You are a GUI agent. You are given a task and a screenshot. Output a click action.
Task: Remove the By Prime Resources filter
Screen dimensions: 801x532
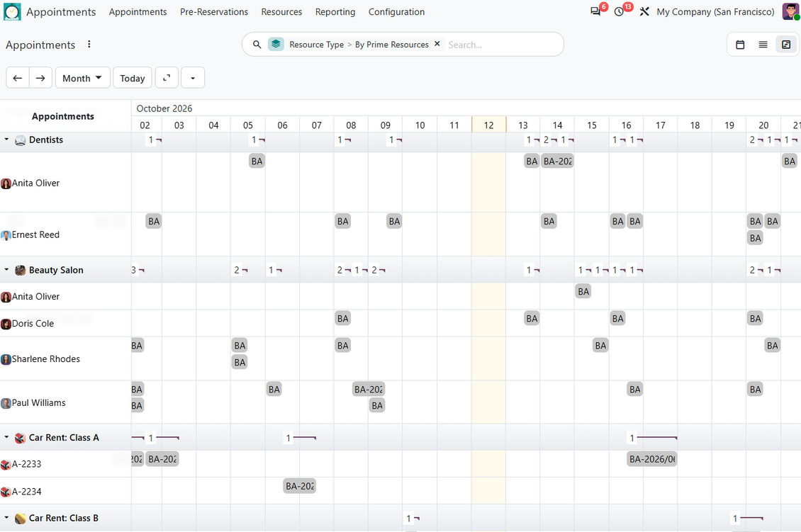pos(437,44)
